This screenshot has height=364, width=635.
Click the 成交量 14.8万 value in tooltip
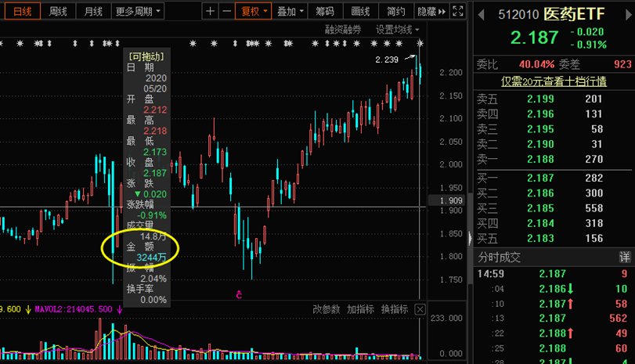[153, 236]
